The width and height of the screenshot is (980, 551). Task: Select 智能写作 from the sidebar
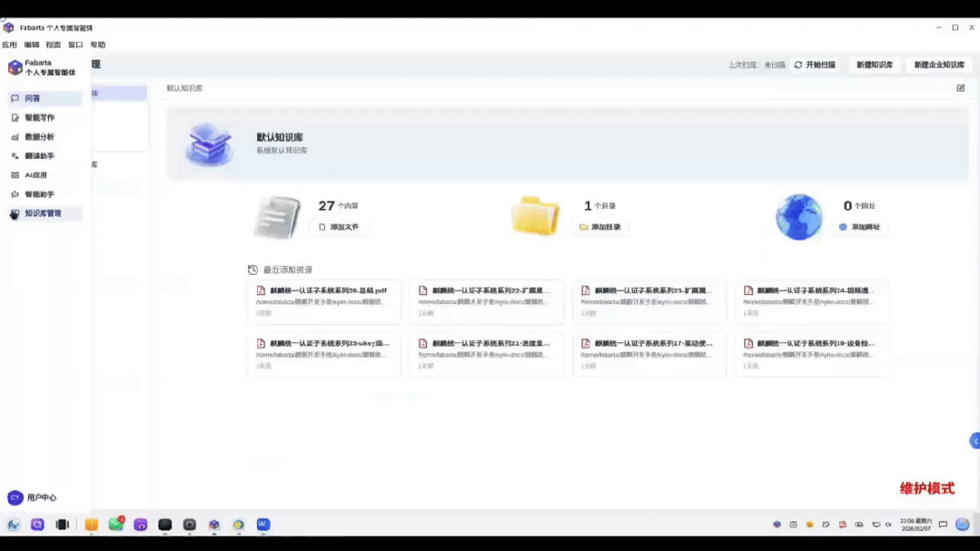[40, 117]
